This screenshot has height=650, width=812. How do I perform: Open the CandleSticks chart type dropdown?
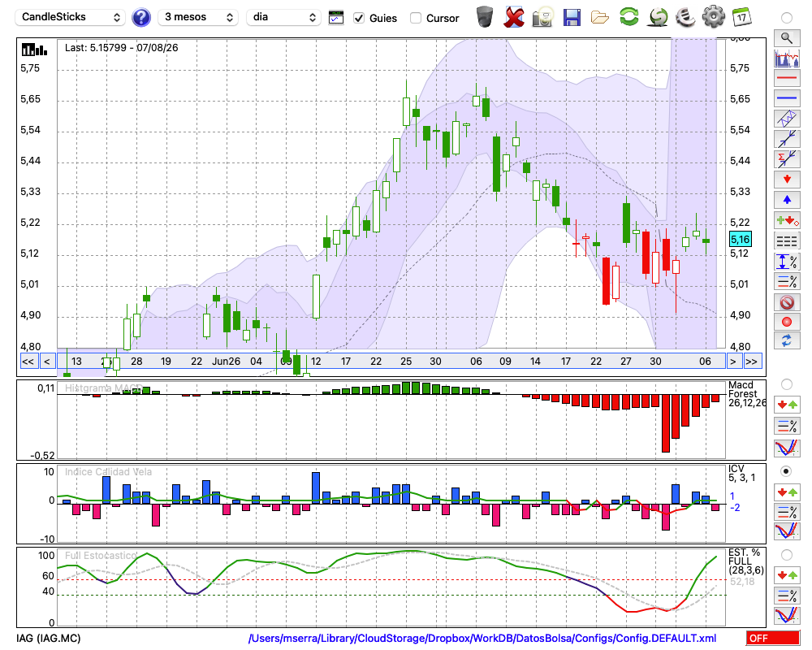(x=71, y=17)
